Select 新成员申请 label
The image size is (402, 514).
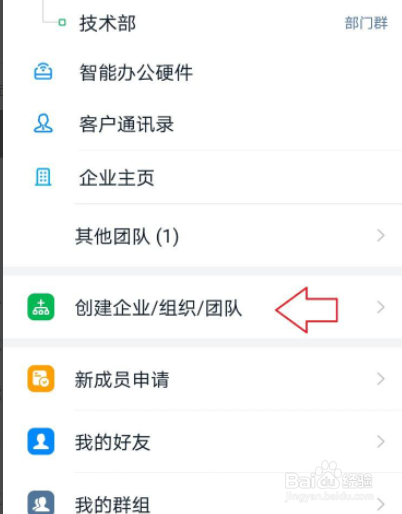(x=122, y=379)
